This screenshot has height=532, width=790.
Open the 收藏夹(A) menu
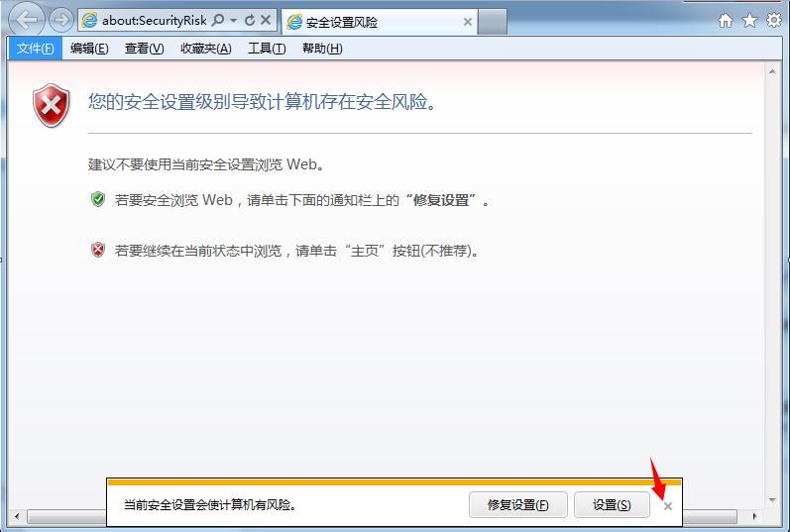205,49
